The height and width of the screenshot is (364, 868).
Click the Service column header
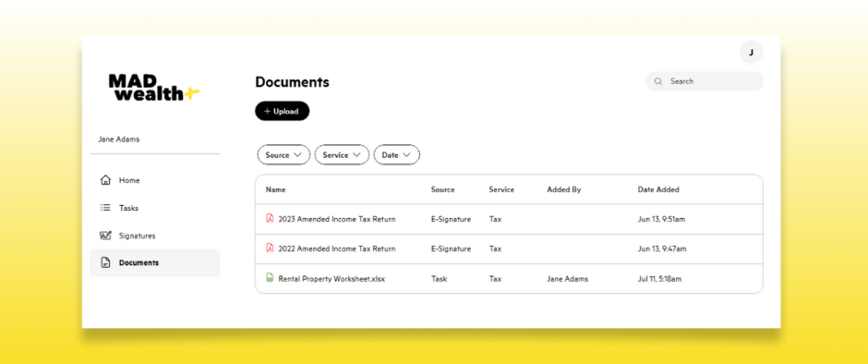[x=501, y=189]
